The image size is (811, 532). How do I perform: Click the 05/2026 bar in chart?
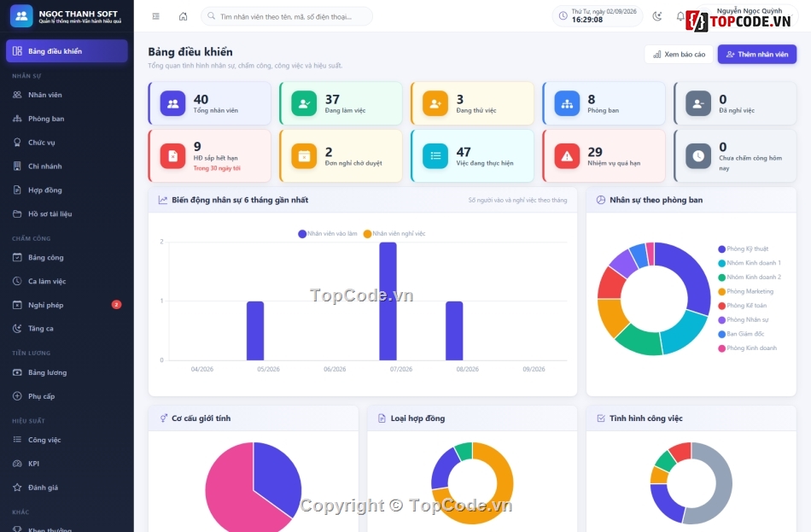pos(255,330)
